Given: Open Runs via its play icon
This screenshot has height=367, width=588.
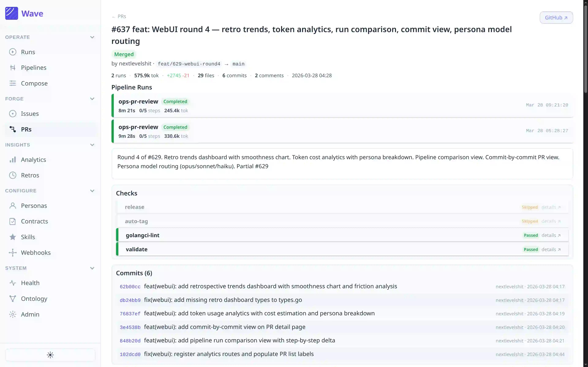Looking at the screenshot, I should pos(13,52).
